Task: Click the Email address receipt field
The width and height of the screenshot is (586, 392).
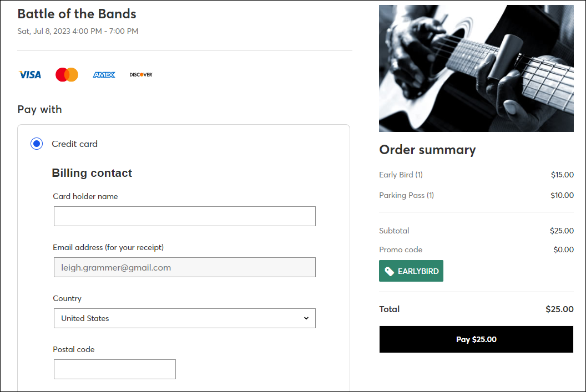Action: 185,267
